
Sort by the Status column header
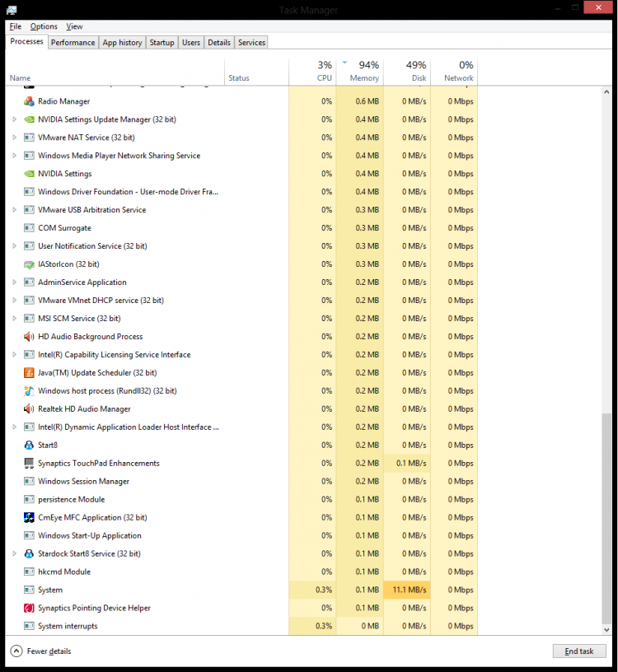(256, 72)
